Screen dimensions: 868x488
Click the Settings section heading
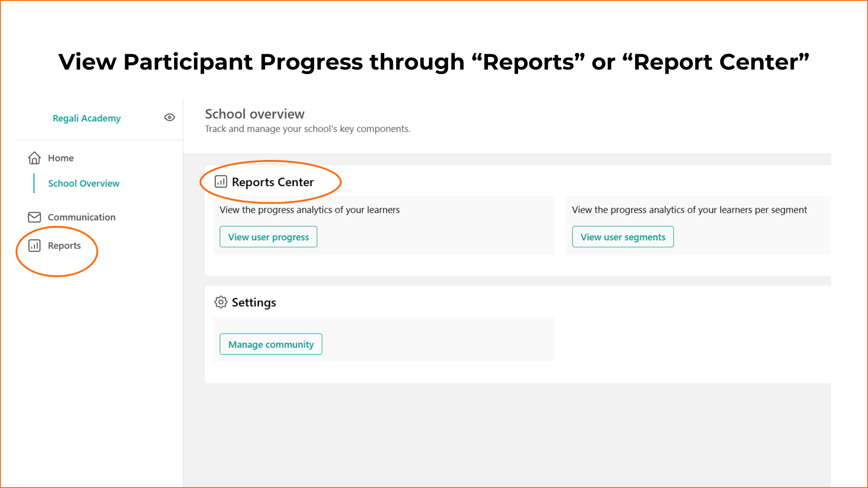[254, 302]
